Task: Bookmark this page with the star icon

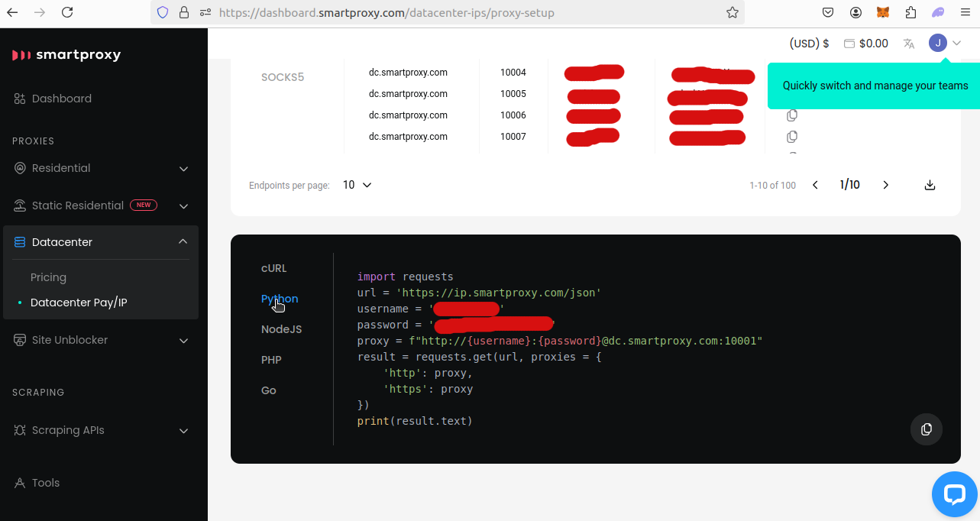Action: coord(733,12)
